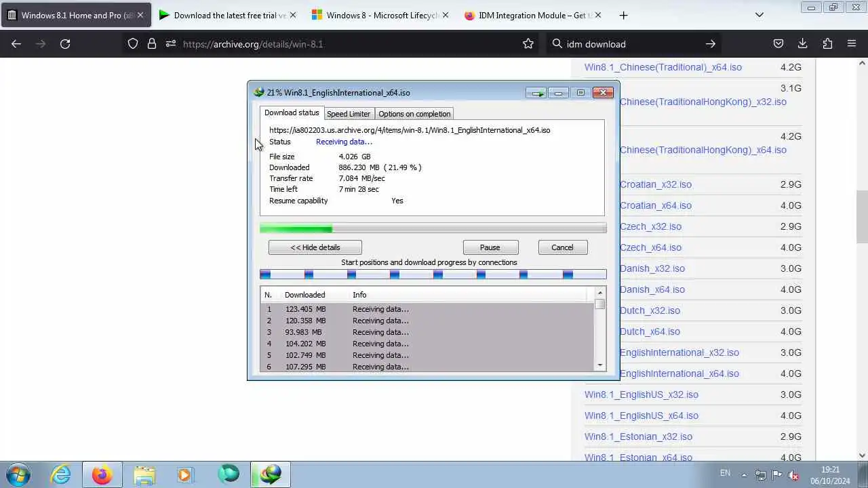
Task: Bookmark this page with the star icon
Action: coord(528,44)
